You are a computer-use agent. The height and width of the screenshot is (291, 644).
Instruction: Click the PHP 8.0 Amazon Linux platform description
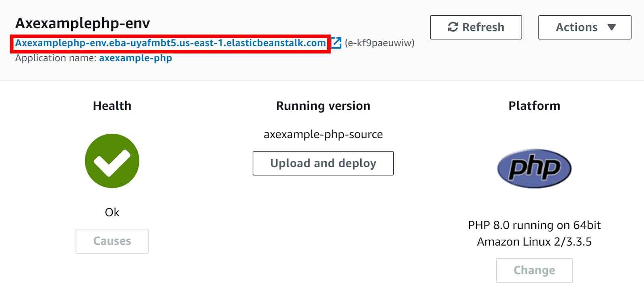point(534,234)
